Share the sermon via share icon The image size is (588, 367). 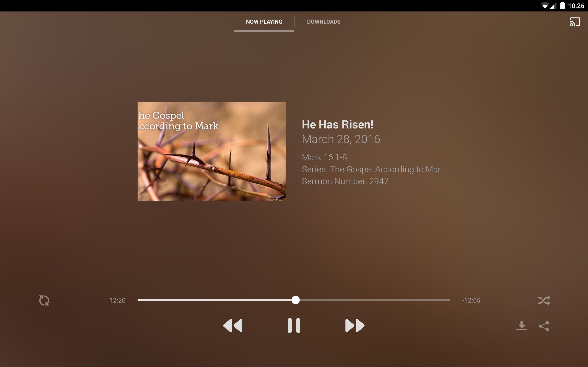(544, 326)
